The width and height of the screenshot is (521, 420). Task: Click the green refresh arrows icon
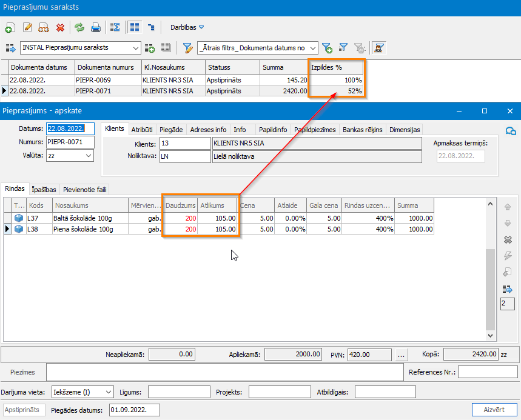(x=79, y=27)
